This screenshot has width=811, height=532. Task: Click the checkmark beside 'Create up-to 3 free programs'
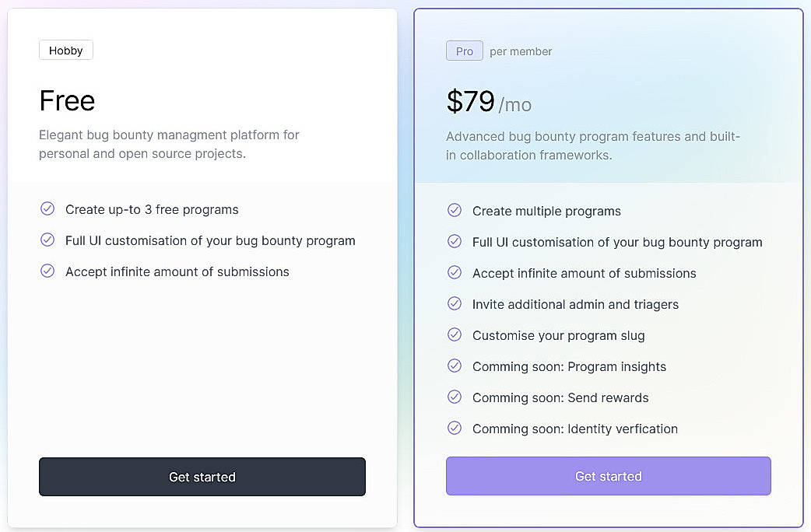coord(47,208)
